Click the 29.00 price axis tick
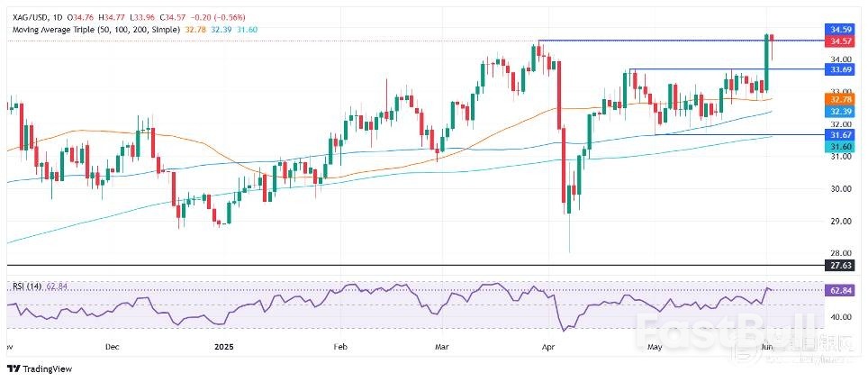Image resolution: width=868 pixels, height=382 pixels. click(842, 221)
